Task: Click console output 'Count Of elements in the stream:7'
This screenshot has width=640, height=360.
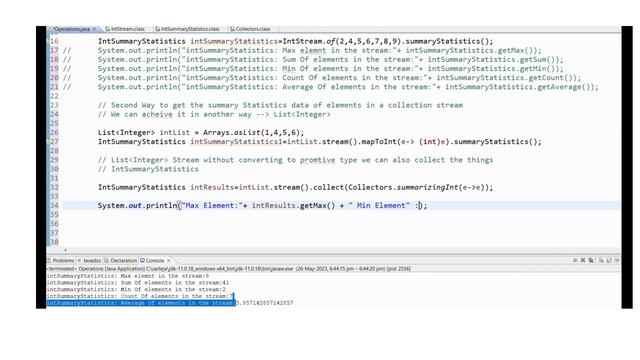Action: click(139, 296)
